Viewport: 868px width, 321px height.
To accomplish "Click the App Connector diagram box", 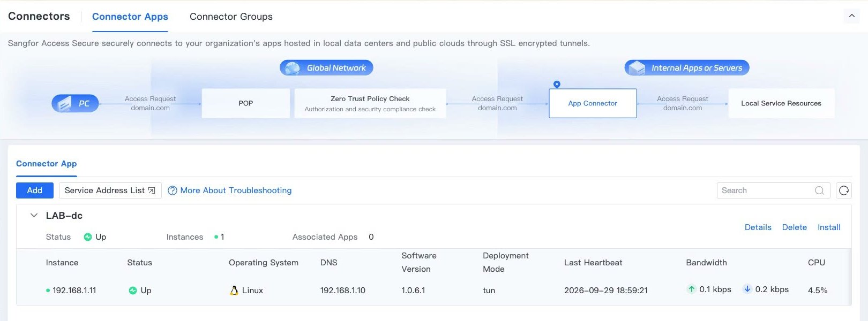I will (x=593, y=103).
